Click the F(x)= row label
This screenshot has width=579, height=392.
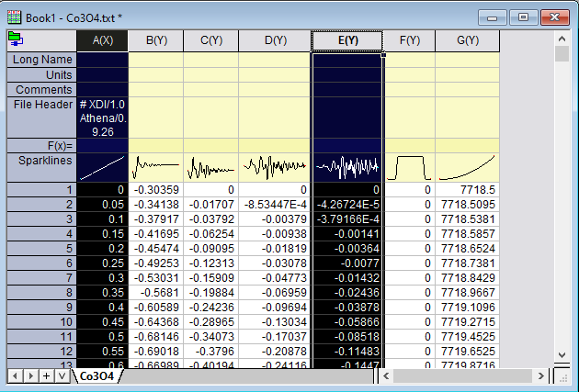(41, 146)
